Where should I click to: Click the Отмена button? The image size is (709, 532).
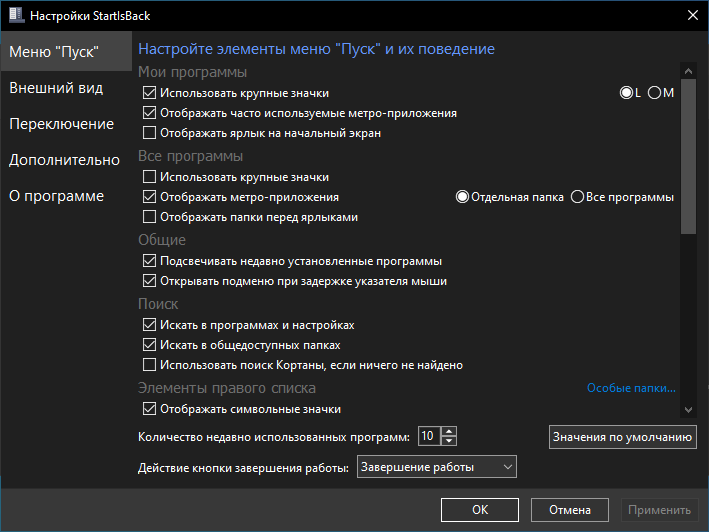tap(570, 510)
